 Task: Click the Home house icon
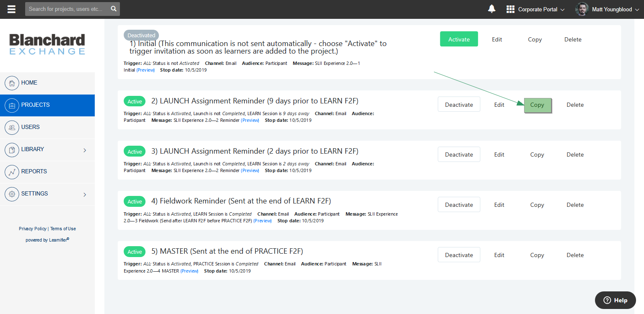point(12,83)
